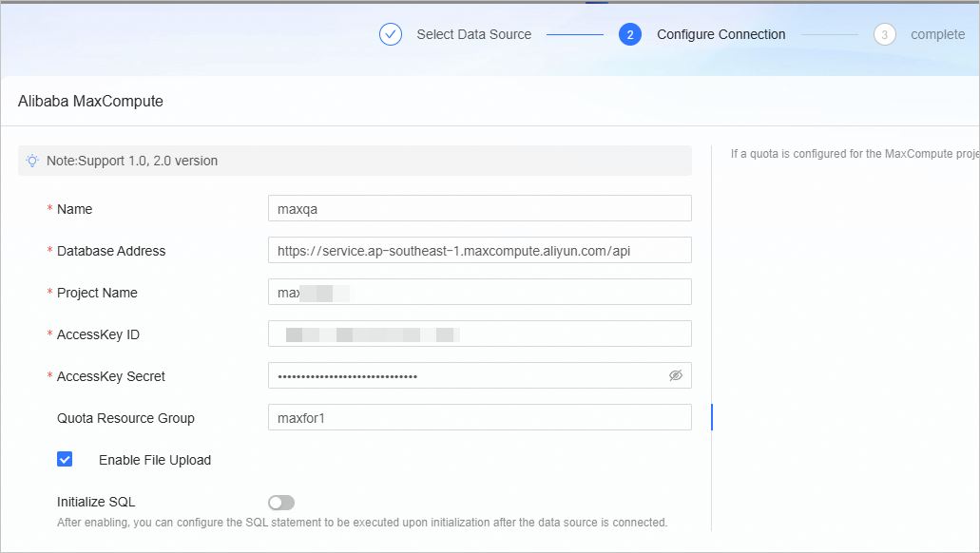Viewport: 980px width, 553px height.
Task: Toggle AccessKey Secret visibility eye icon
Action: [x=676, y=375]
